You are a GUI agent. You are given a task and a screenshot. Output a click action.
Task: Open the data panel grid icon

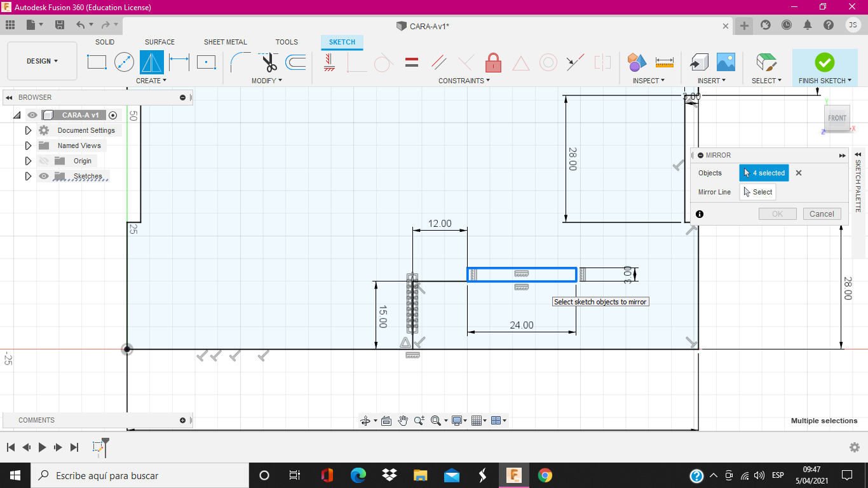pyautogui.click(x=10, y=25)
